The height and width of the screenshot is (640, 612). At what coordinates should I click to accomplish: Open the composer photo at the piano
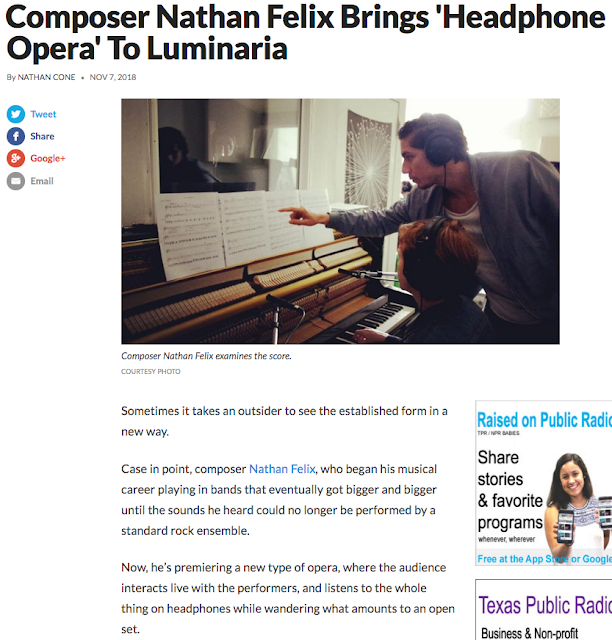tap(340, 221)
